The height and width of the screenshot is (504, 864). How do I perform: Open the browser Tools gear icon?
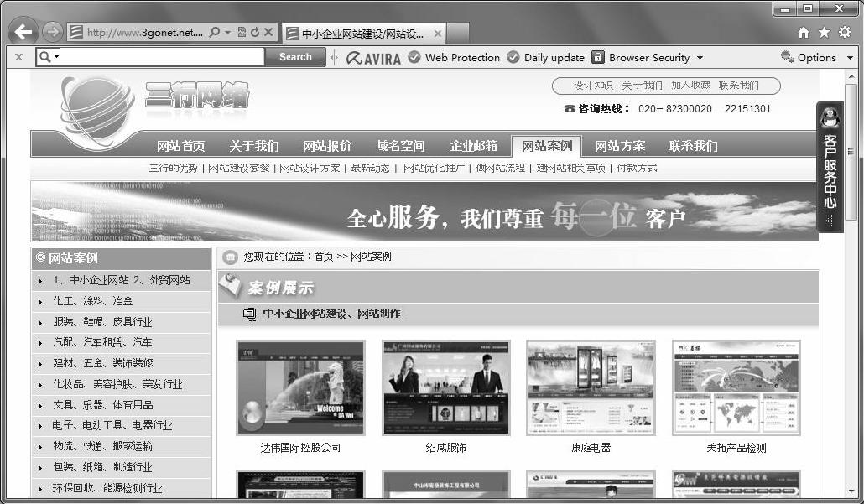tap(844, 32)
